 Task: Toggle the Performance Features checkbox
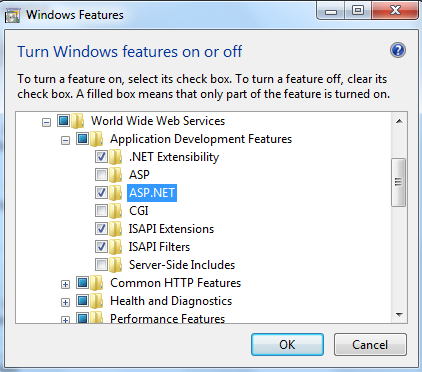pyautogui.click(x=82, y=318)
